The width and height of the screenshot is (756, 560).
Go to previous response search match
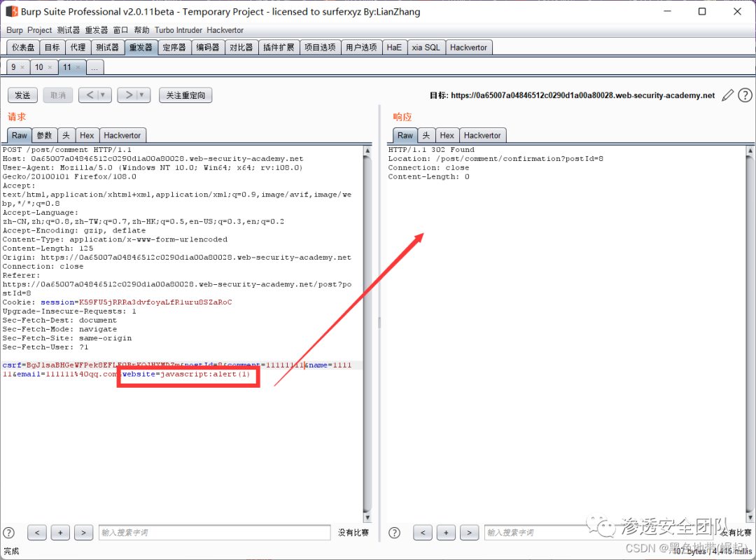[423, 533]
